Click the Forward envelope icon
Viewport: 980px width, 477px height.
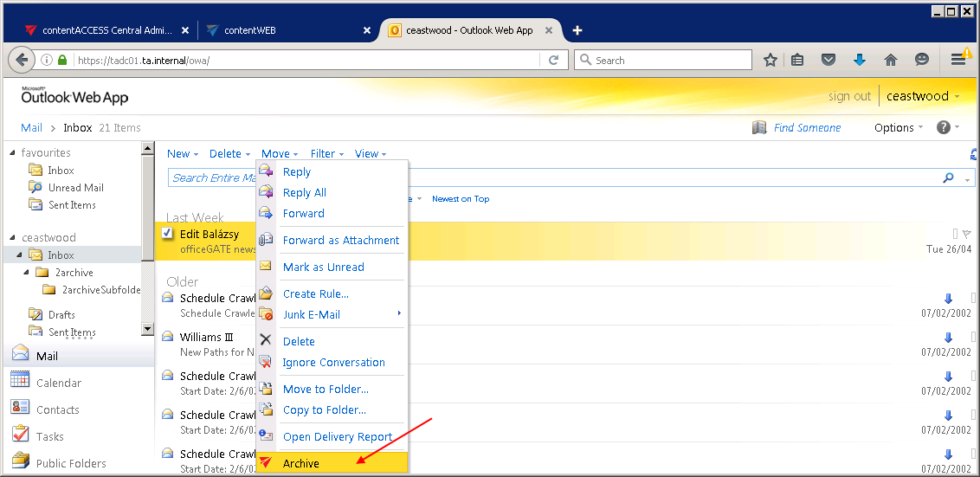(x=267, y=213)
